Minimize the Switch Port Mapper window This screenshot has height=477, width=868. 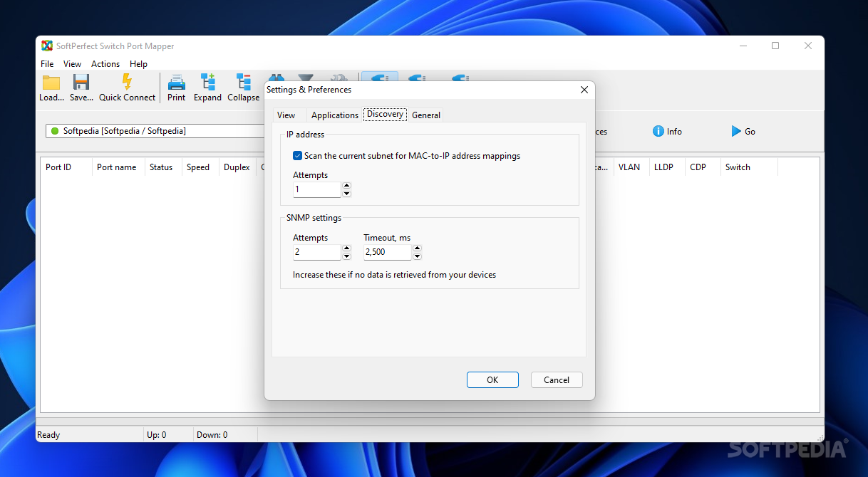743,46
